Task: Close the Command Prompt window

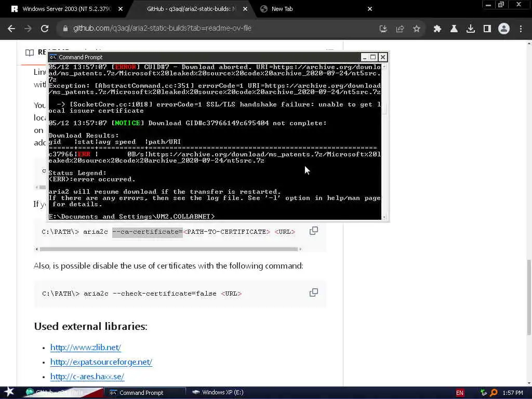Action: point(383,57)
